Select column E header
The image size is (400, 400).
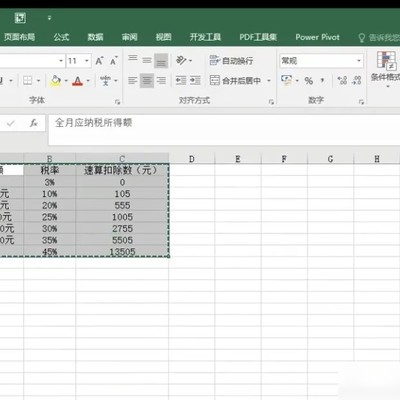238,159
